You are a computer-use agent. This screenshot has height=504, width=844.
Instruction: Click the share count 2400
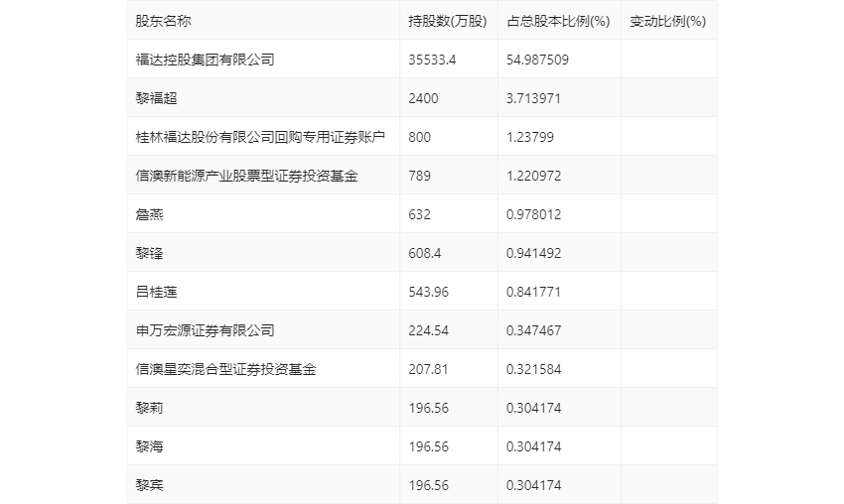point(423,98)
